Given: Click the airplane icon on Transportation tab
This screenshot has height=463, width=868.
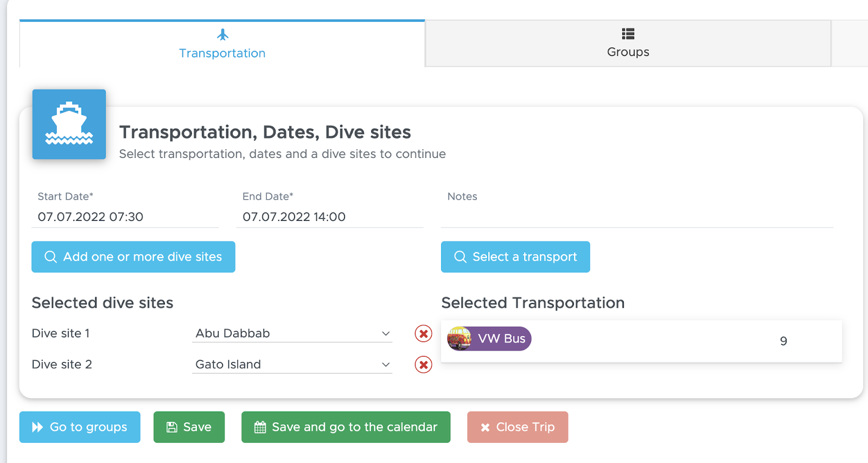Looking at the screenshot, I should 222,35.
